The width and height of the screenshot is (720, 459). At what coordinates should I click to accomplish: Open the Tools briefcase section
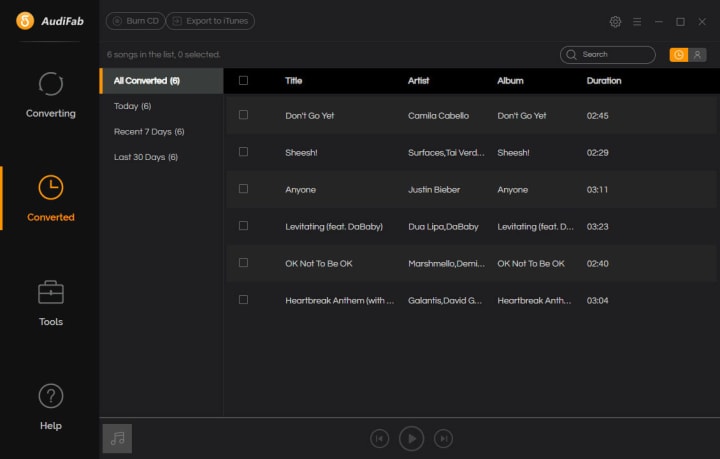tap(51, 303)
